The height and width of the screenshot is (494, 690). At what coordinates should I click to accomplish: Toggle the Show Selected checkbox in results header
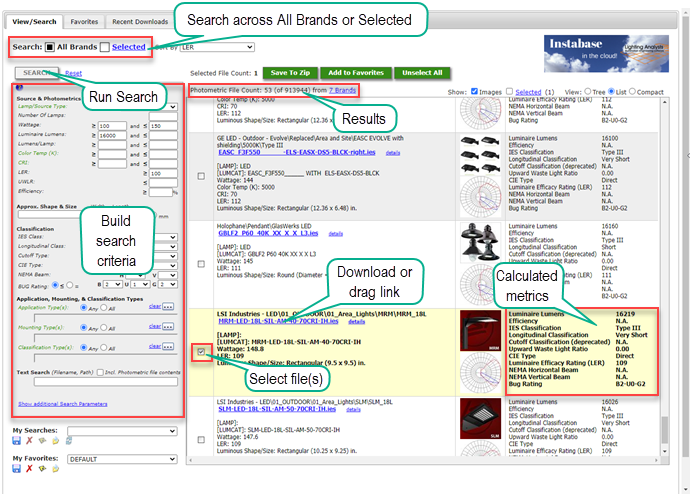[x=510, y=91]
